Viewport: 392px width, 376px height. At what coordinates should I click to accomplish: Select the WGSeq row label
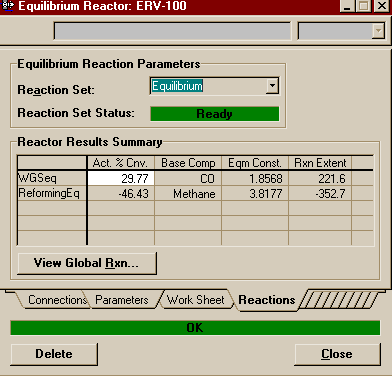52,178
